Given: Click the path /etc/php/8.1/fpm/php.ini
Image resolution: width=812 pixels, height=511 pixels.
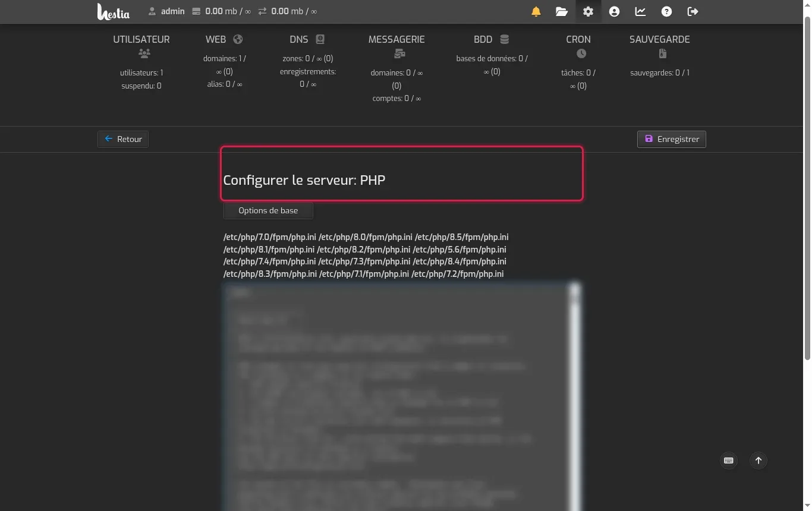Looking at the screenshot, I should [x=269, y=250].
